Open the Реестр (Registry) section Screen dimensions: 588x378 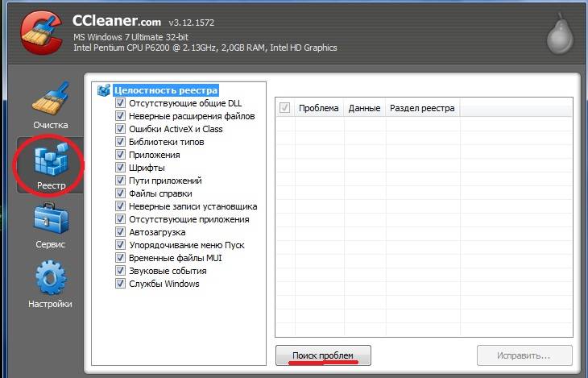(x=50, y=165)
